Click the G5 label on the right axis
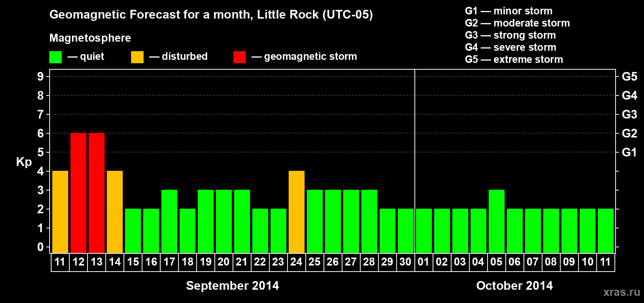Viewport: 644px width, 303px height. pos(630,77)
